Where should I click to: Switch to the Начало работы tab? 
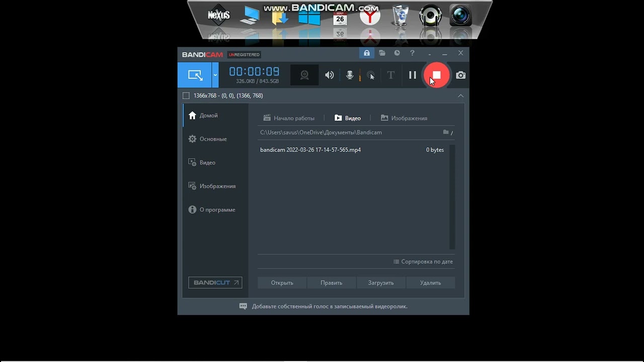click(x=289, y=118)
